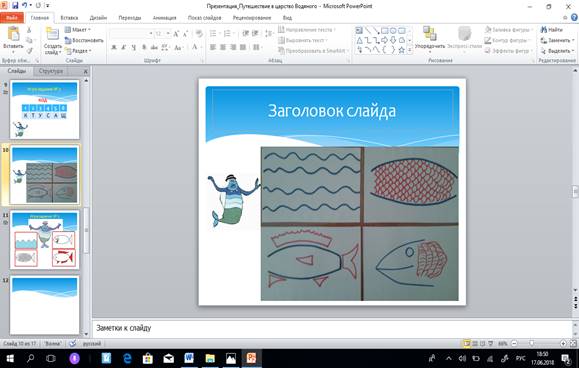Click the Undo arrow in title bar

[x=25, y=5]
